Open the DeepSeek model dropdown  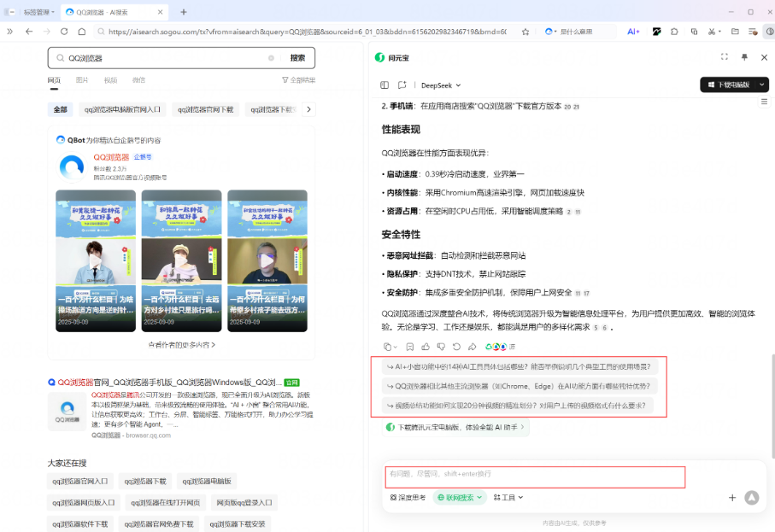pos(441,85)
